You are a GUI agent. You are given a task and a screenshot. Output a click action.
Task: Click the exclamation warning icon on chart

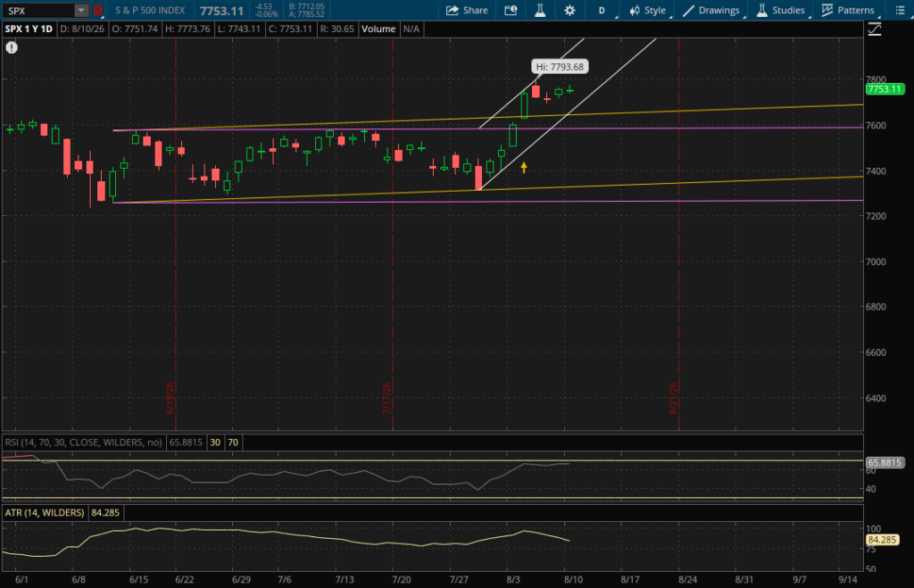click(x=12, y=48)
